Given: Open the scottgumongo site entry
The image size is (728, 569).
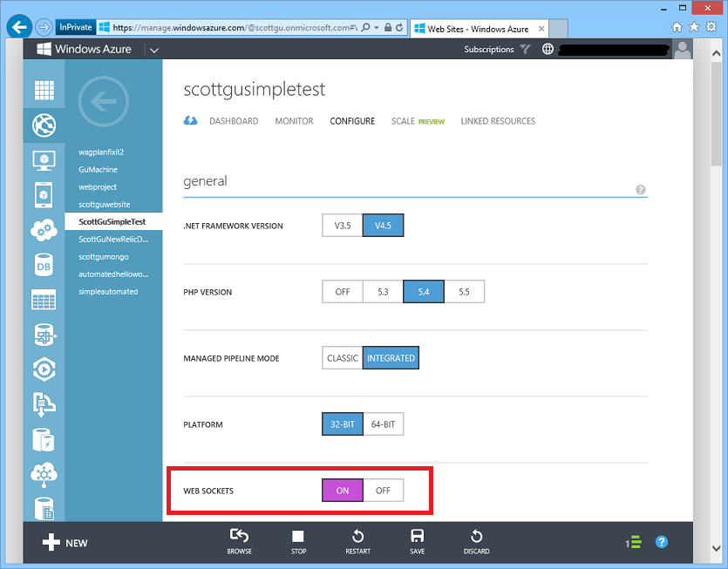Looking at the screenshot, I should tap(104, 257).
